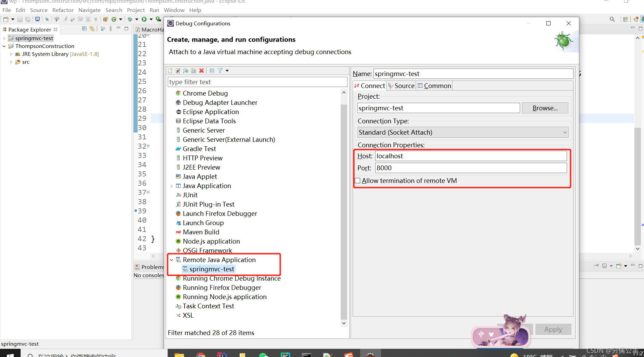
Task: Click the Open a Terminal toolbar icon
Action: (37, 19)
